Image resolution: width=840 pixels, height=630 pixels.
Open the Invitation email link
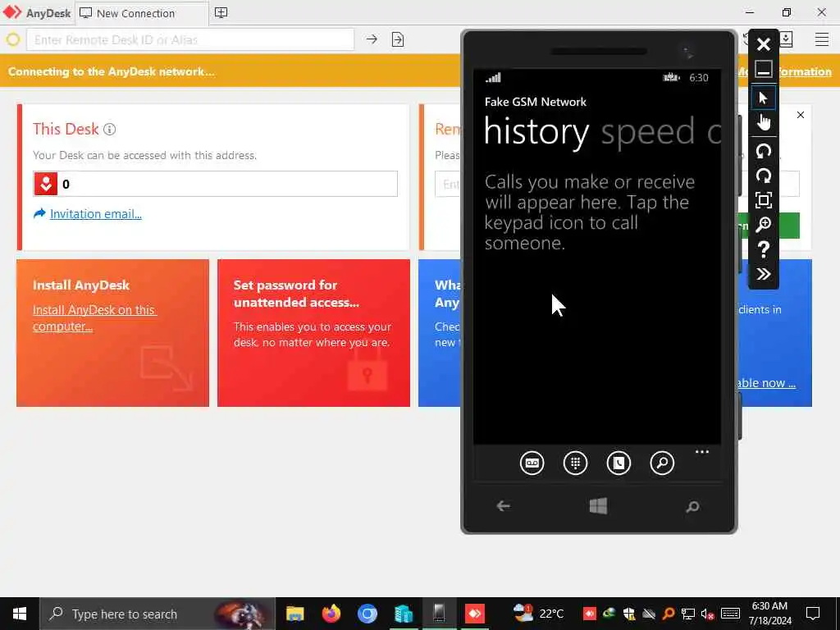[96, 214]
